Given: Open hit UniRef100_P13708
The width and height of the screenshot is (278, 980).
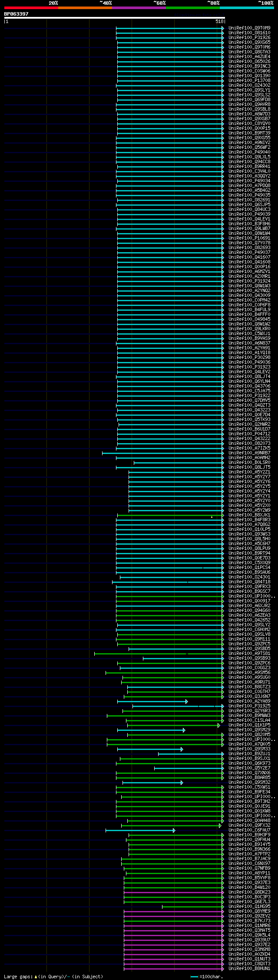Looking at the screenshot, I should click(x=250, y=81).
